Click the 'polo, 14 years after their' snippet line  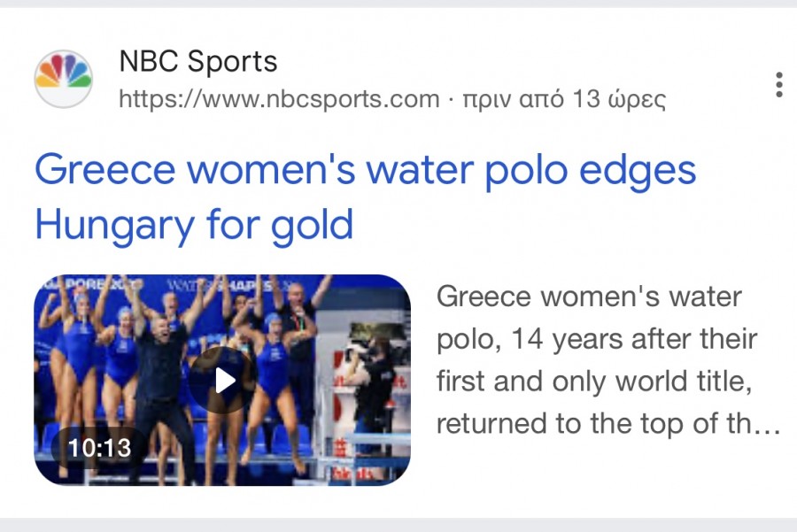(x=597, y=339)
